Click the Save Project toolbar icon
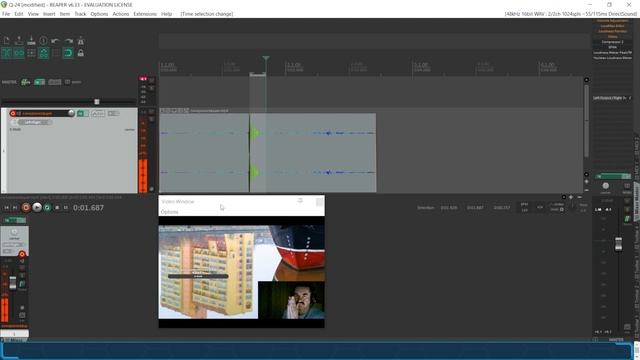Screen dimensions: 640x360 tap(31, 40)
